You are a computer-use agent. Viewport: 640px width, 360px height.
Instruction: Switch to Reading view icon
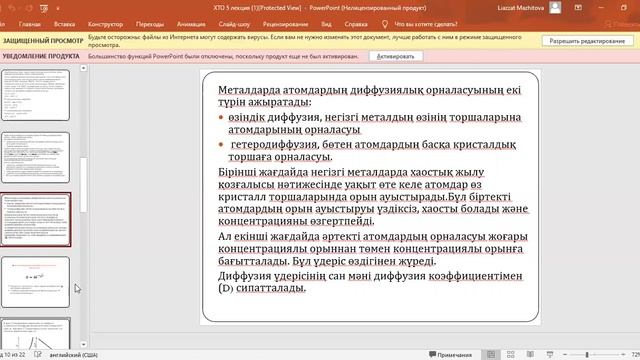coord(530,355)
